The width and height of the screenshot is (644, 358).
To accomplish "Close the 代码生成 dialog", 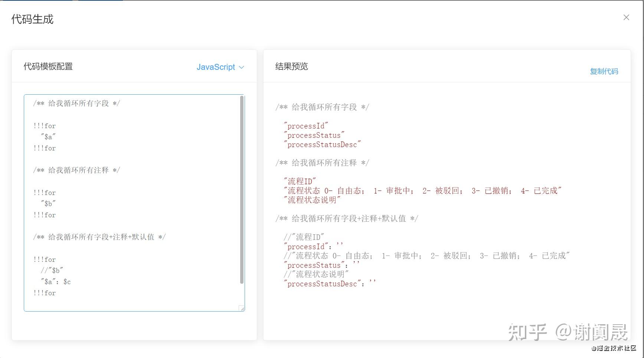I will click(x=626, y=17).
